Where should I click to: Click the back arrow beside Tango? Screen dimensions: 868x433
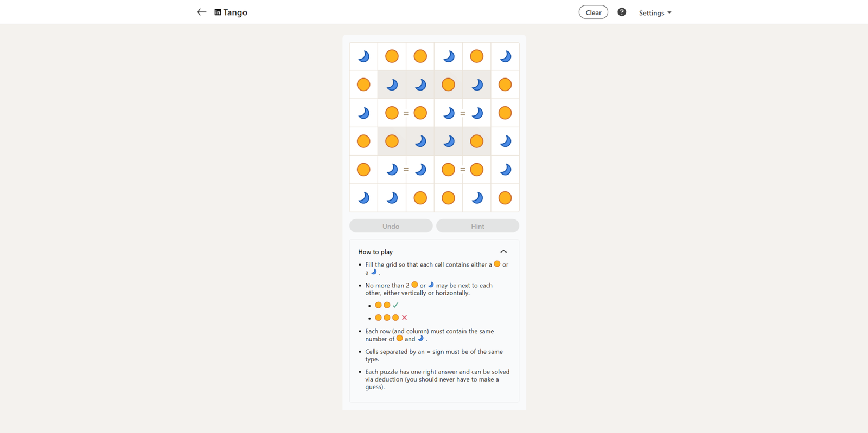pyautogui.click(x=202, y=12)
